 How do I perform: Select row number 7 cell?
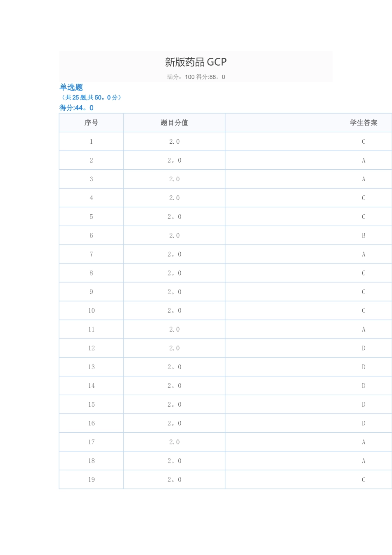click(x=91, y=254)
